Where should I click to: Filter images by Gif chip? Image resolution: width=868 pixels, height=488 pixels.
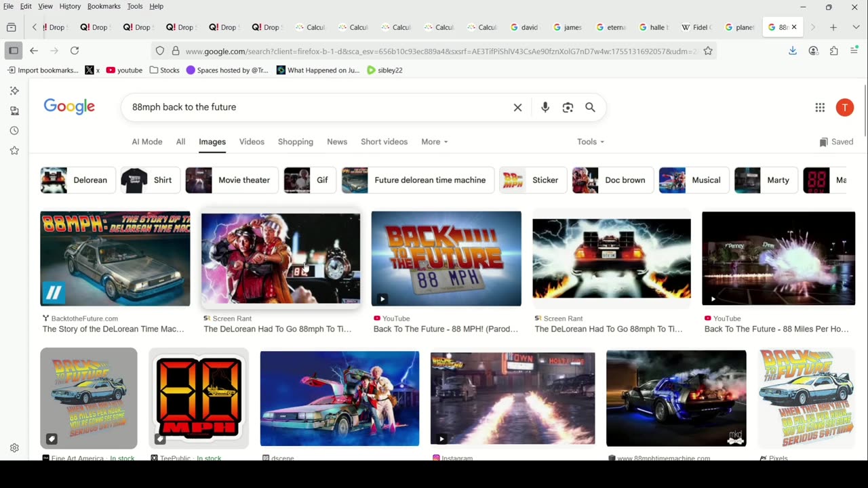(x=310, y=180)
